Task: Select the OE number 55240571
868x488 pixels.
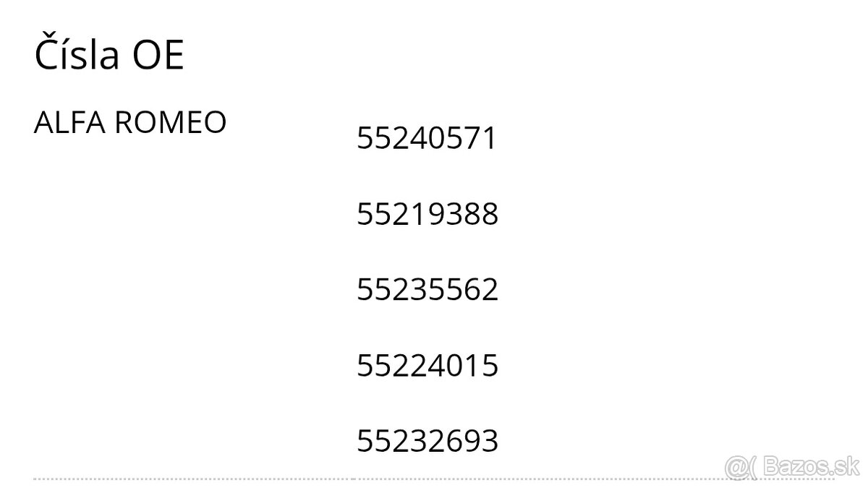Action: [427, 138]
